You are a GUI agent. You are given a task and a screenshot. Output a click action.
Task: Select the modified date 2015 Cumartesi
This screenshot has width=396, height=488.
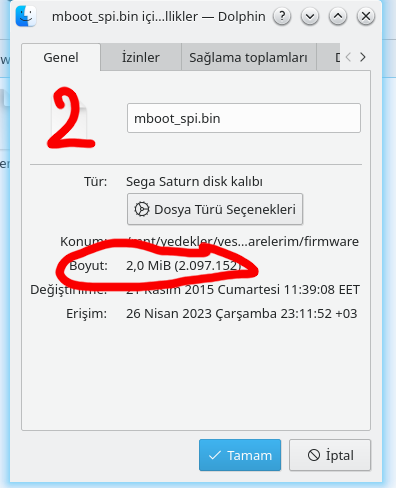click(x=232, y=290)
